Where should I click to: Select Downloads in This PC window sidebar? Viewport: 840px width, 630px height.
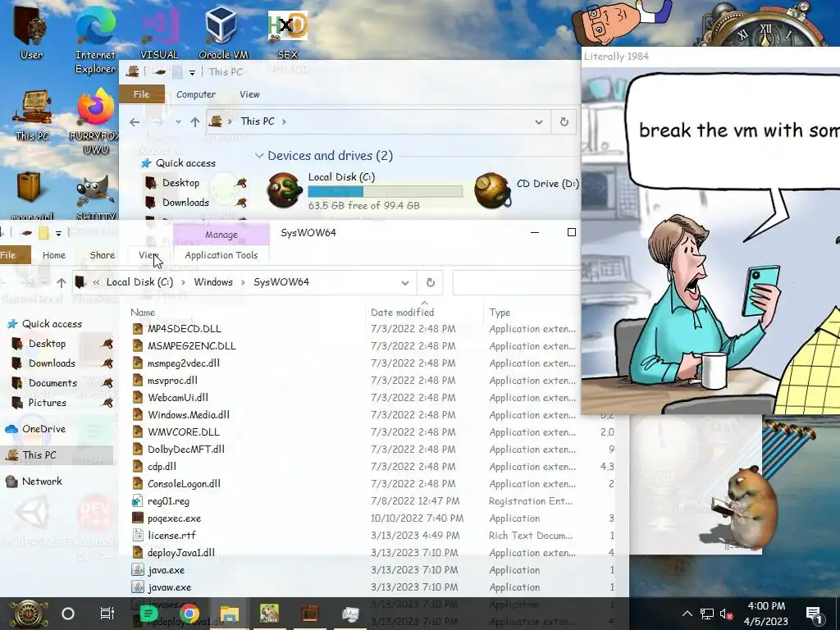point(185,203)
